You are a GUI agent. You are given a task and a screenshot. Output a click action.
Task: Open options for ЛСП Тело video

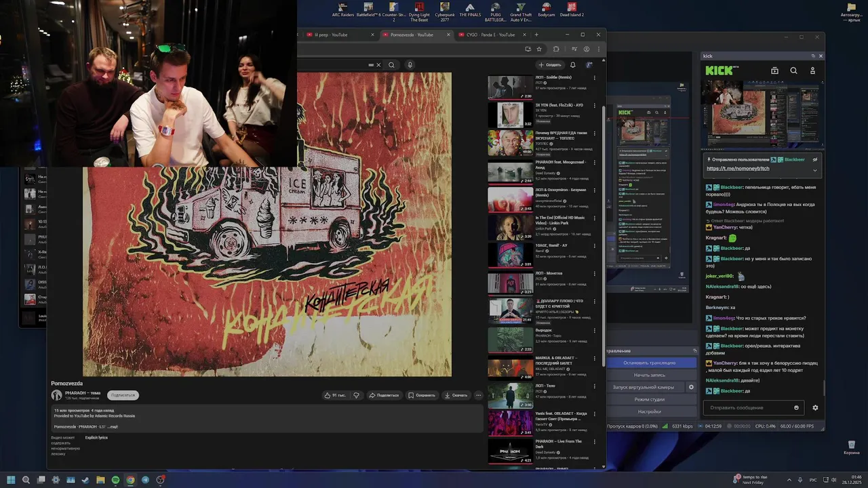coord(595,386)
